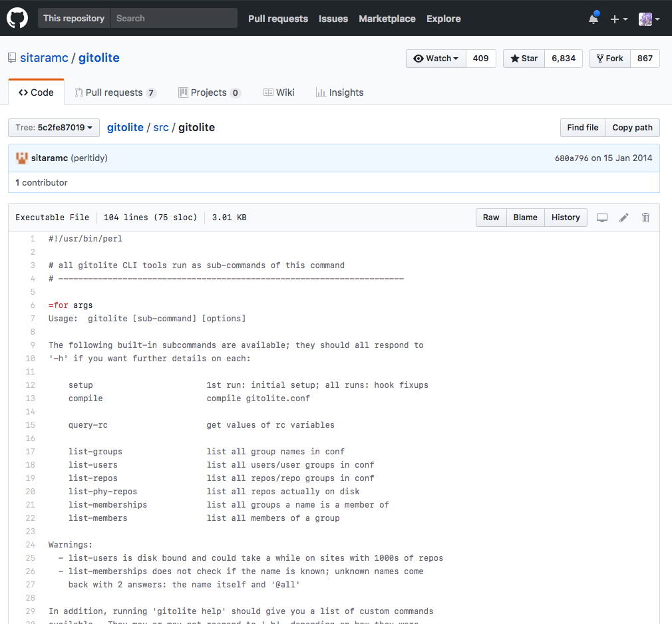Switch to the Pull requests tab
This screenshot has height=624, width=672.
pyautogui.click(x=115, y=92)
